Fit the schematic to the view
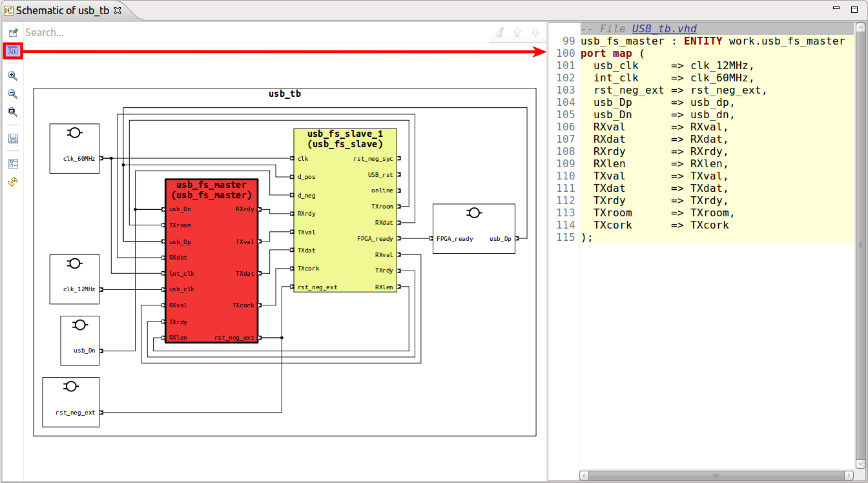 point(12,112)
